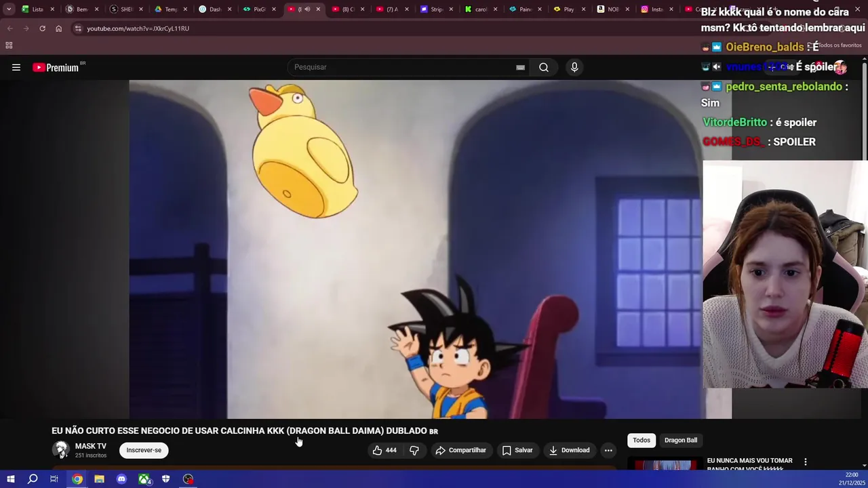Open the browser home button

point(58,28)
